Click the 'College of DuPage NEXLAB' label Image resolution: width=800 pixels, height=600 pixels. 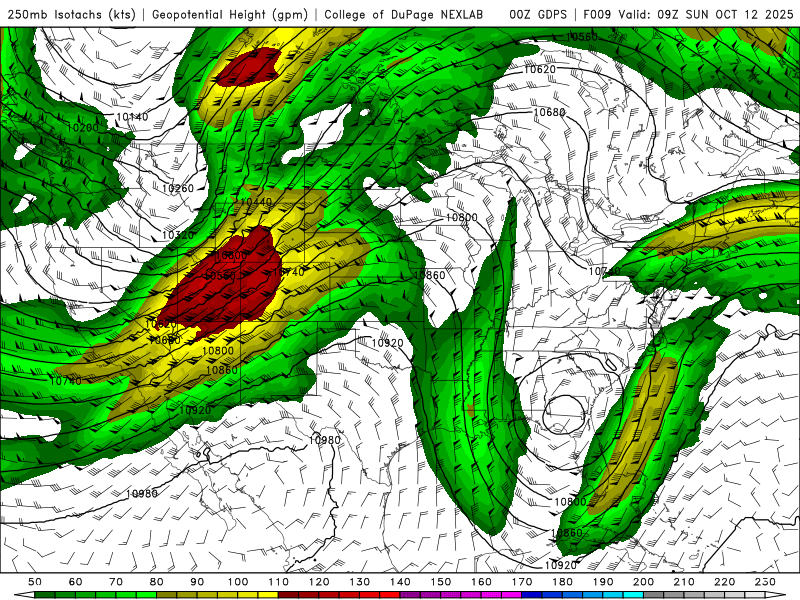[x=403, y=14]
